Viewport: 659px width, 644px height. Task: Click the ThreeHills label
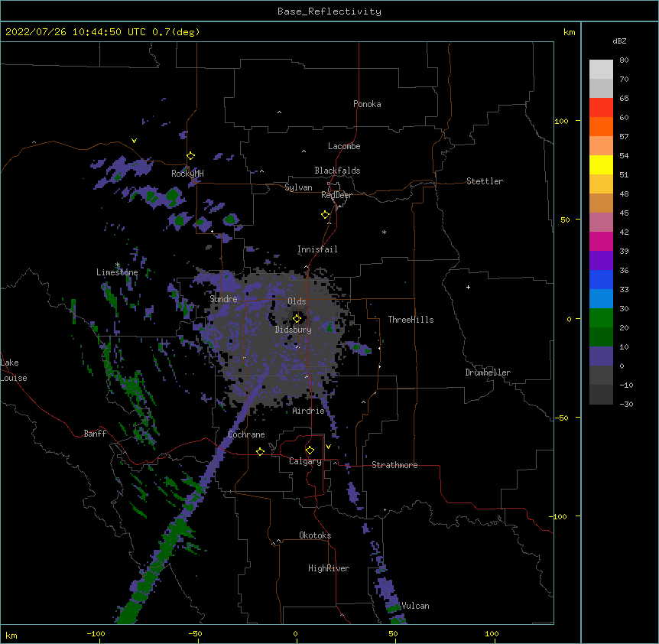point(411,320)
